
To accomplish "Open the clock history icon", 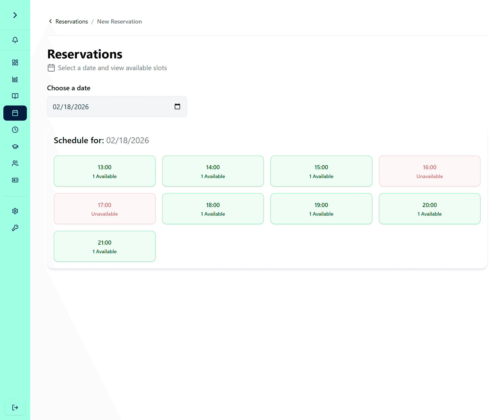I will coord(15,130).
